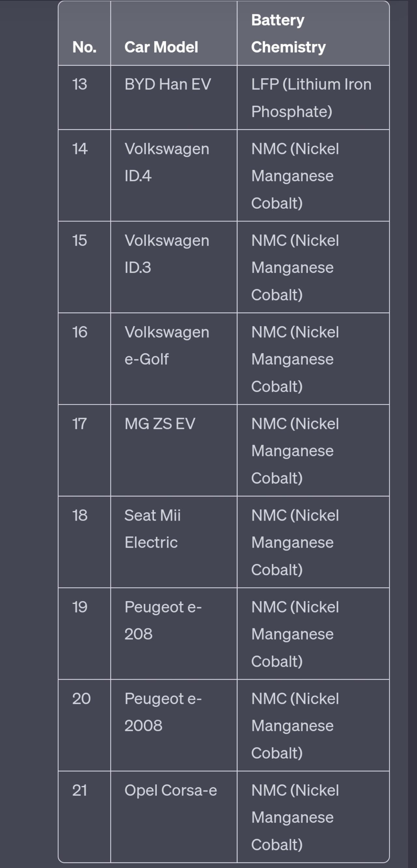Click the 'No.' column header
The width and height of the screenshot is (417, 868).
coord(84,33)
